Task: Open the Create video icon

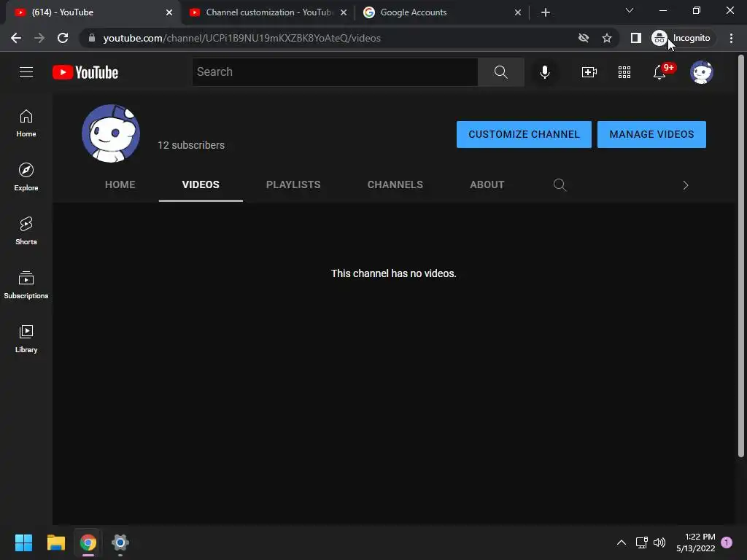Action: coord(589,72)
